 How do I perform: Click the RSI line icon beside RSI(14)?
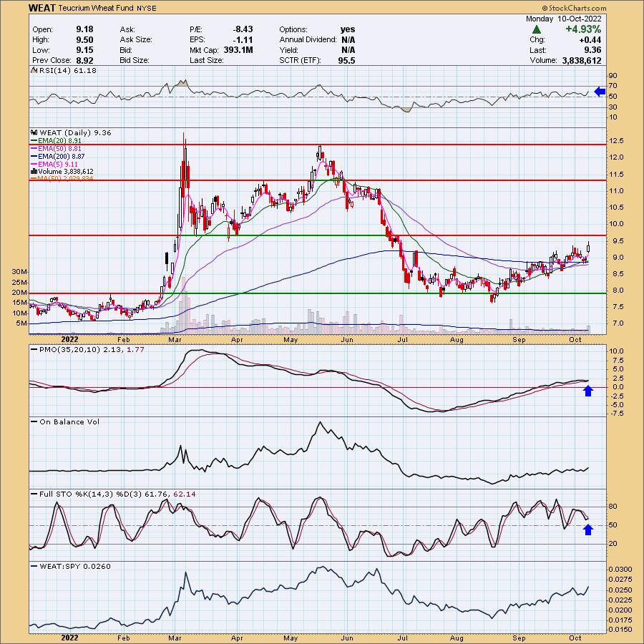coord(34,70)
